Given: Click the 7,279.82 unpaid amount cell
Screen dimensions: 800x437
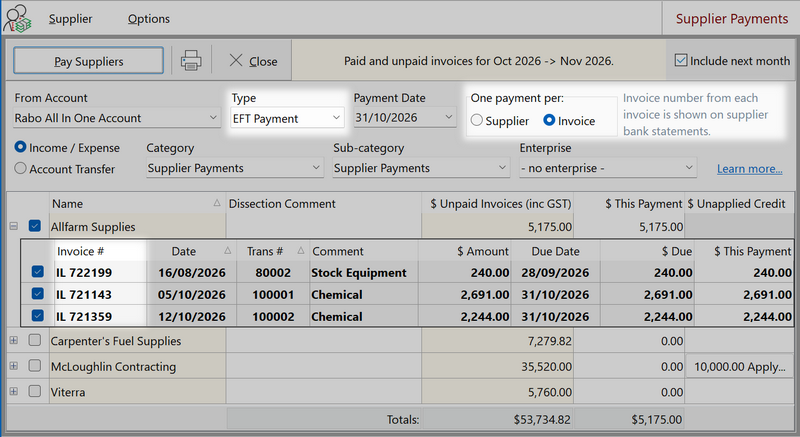Looking at the screenshot, I should point(498,341).
